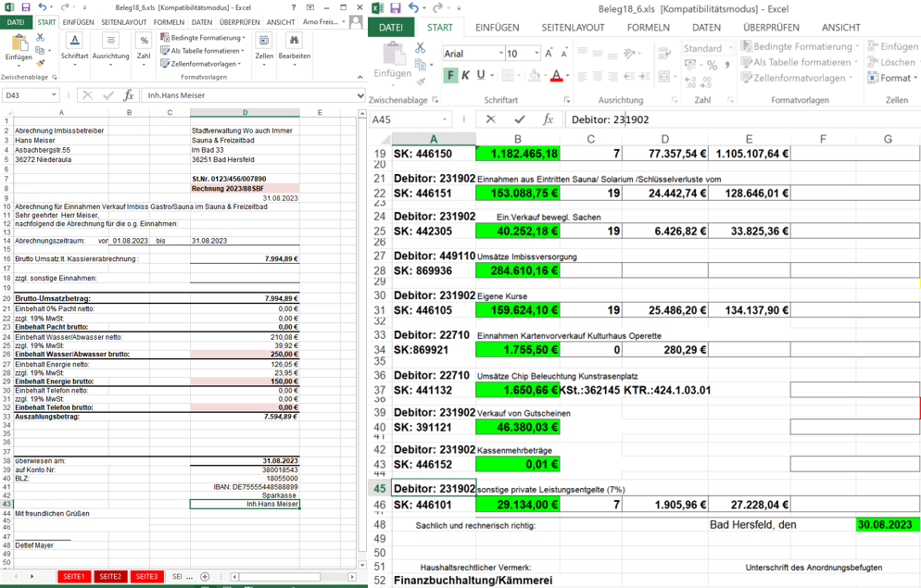Click the cut scissors icon in left window
This screenshot has height=588, width=921.
[x=40, y=38]
